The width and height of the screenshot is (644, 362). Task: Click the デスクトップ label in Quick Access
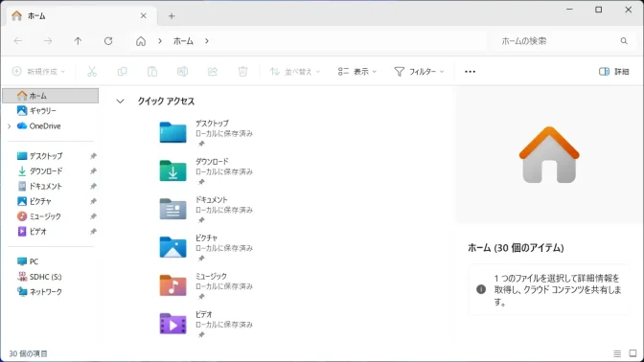pos(212,124)
